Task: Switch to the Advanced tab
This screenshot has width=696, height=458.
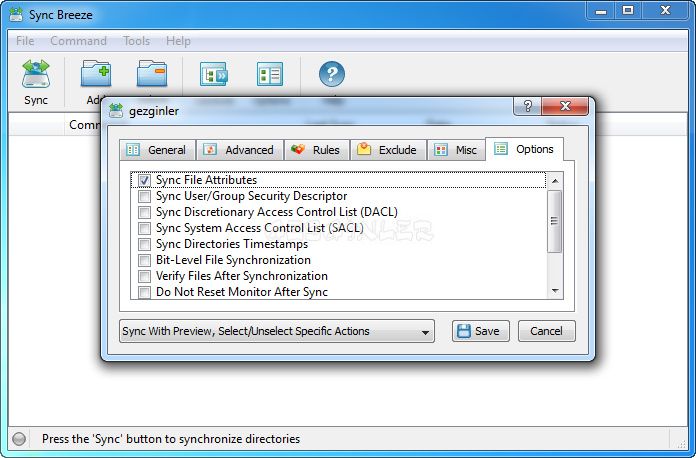Action: click(x=240, y=150)
